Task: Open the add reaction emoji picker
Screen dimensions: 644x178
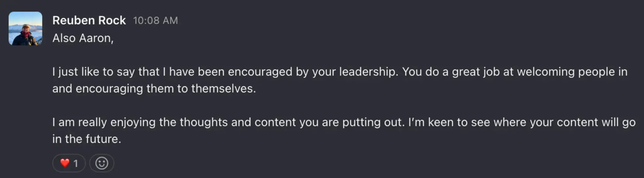Action: point(102,163)
